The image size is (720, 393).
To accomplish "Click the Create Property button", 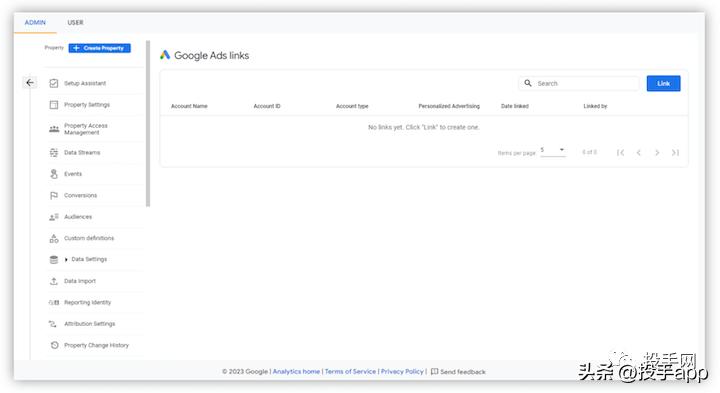I will [100, 48].
